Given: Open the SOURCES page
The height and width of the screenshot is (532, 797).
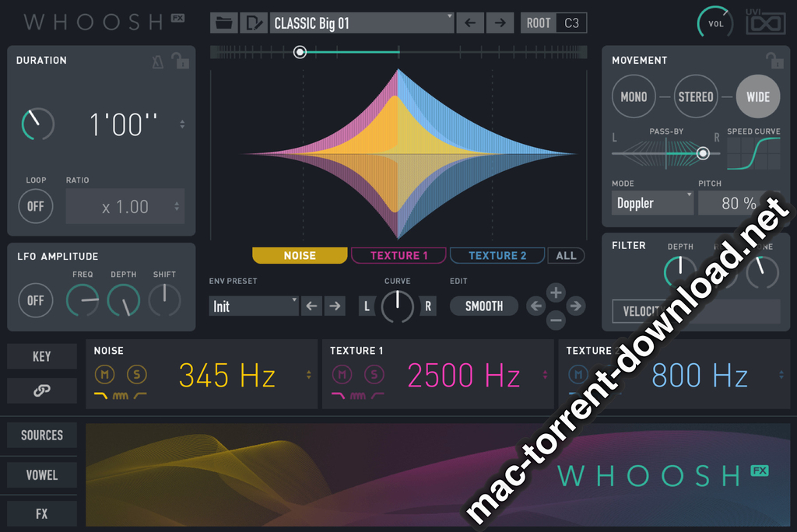Looking at the screenshot, I should click(x=42, y=435).
